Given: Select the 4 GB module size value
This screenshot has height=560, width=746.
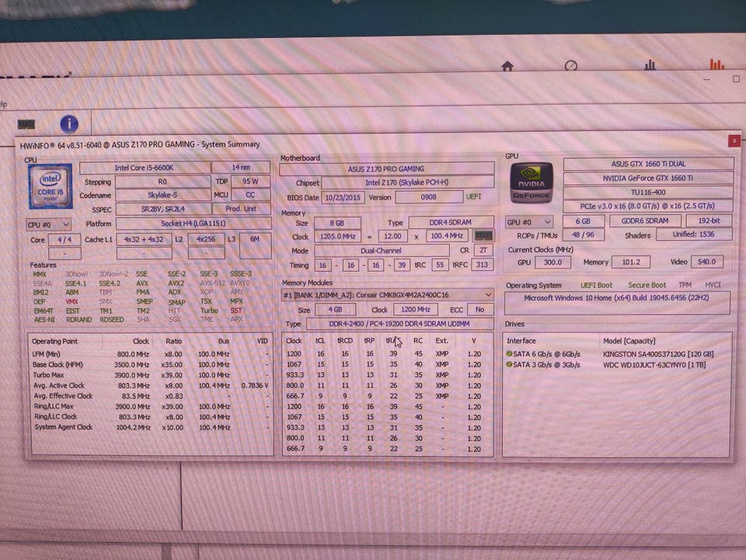Looking at the screenshot, I should click(x=336, y=309).
